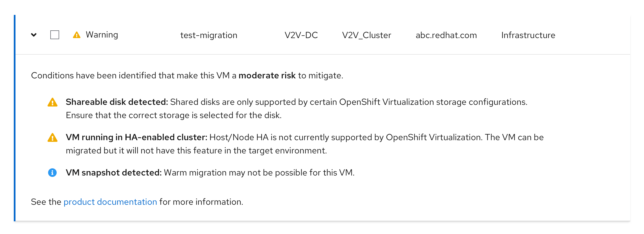
Task: Click the VM snapshot detected heading
Action: pyautogui.click(x=114, y=173)
